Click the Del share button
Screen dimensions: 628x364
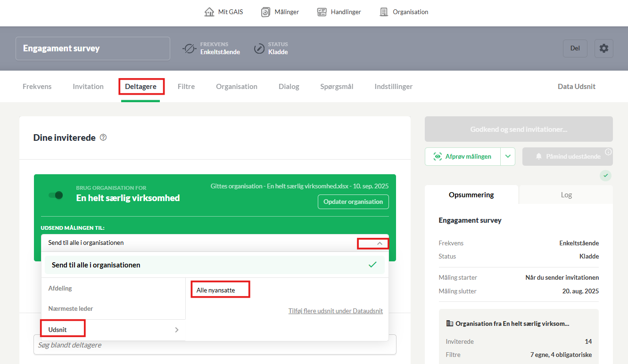(575, 49)
